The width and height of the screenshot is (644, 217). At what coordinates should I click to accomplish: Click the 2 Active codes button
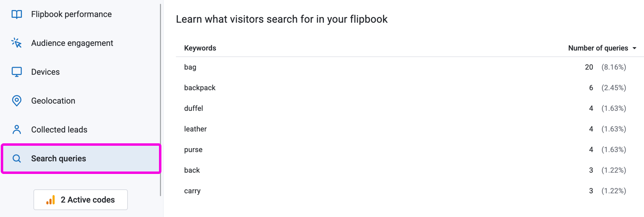pyautogui.click(x=80, y=200)
